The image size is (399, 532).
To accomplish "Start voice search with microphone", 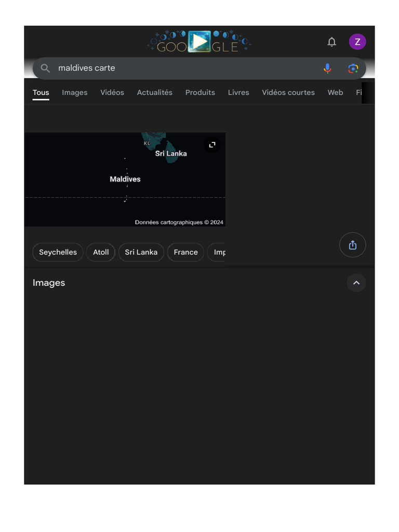I will tap(327, 68).
